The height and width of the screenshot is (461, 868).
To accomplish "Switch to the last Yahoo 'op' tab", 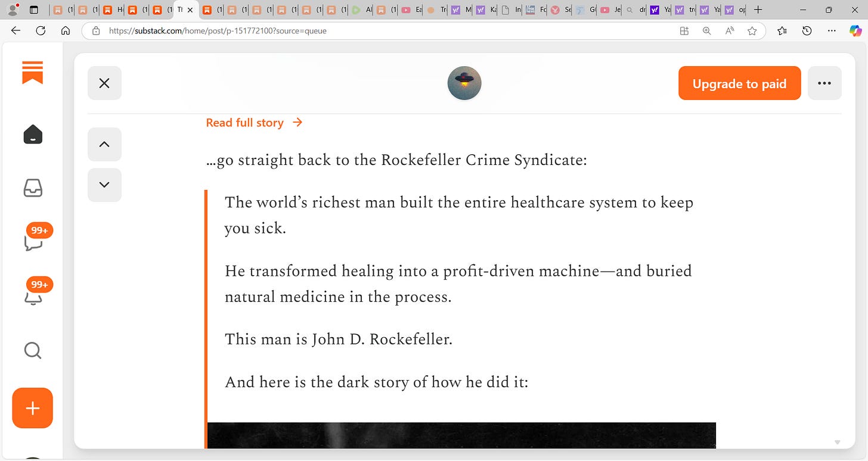I will click(734, 10).
